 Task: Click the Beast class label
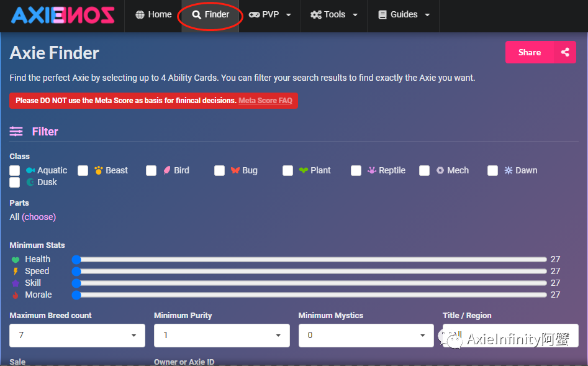point(117,170)
